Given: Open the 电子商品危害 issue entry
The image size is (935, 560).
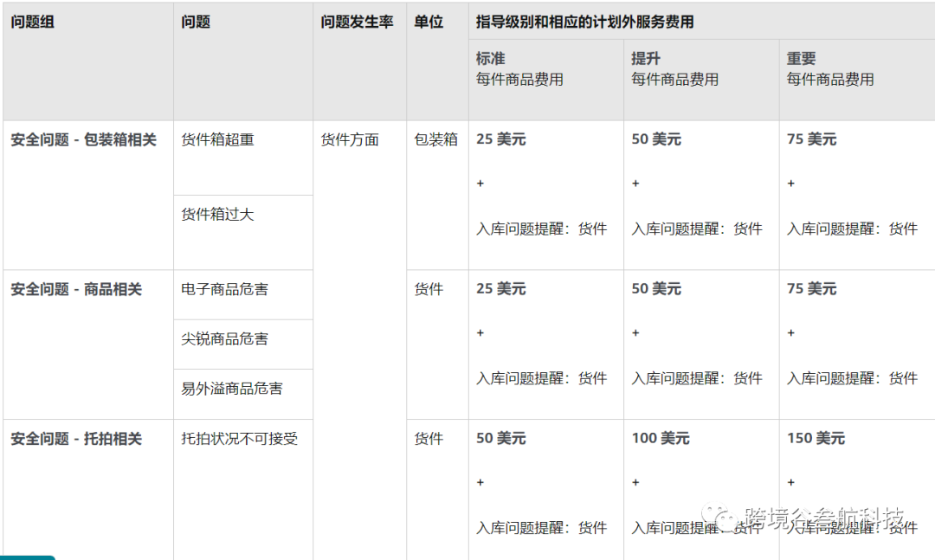Looking at the screenshot, I should 224,289.
